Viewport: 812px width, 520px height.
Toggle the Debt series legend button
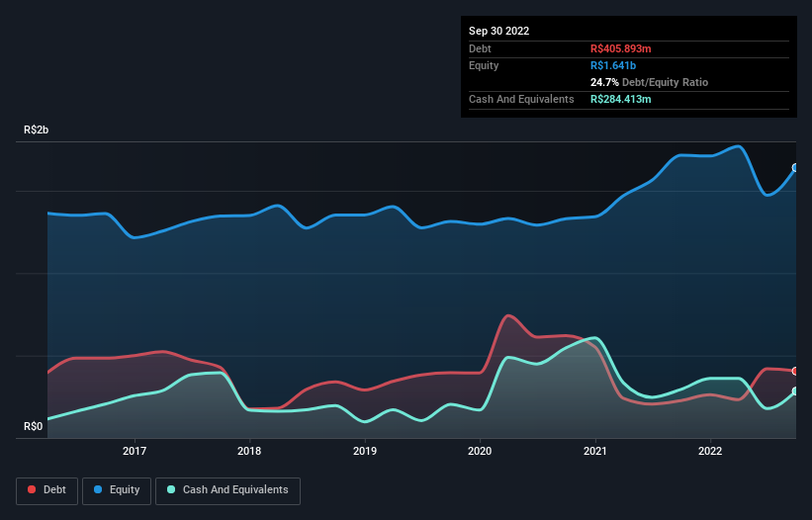tap(47, 490)
